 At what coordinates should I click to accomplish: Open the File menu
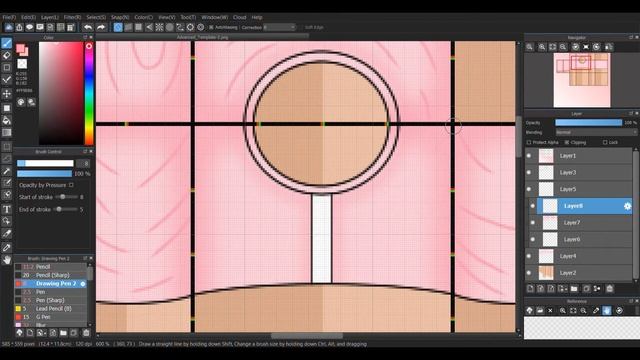tap(9, 18)
